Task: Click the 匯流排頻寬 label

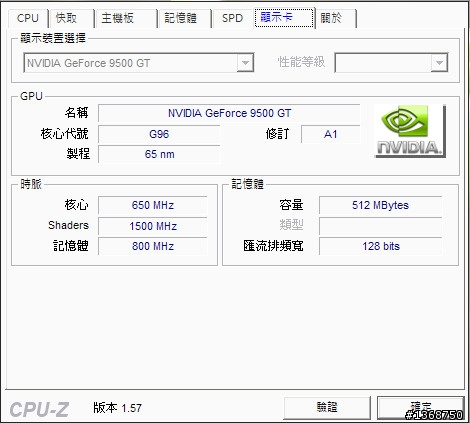Action: point(273,246)
